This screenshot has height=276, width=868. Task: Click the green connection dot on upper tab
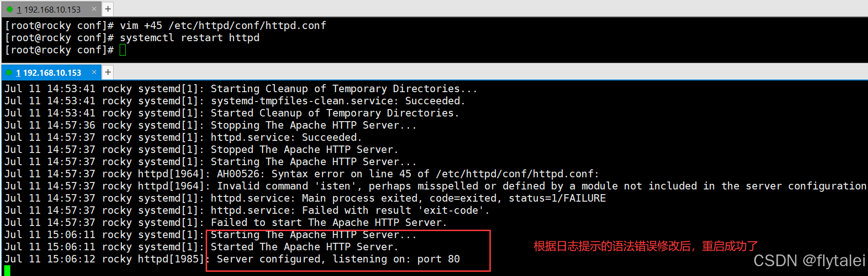click(x=10, y=9)
